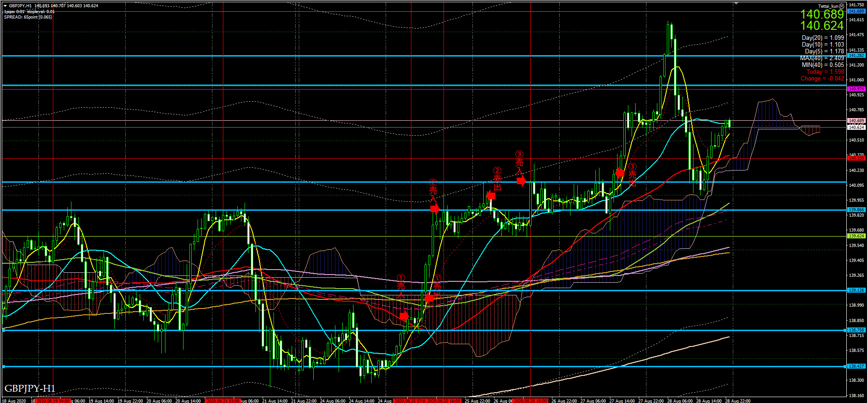Click the 21 Aug 22:00 time axis label
Viewport: 868px width, 403px height.
(304, 401)
